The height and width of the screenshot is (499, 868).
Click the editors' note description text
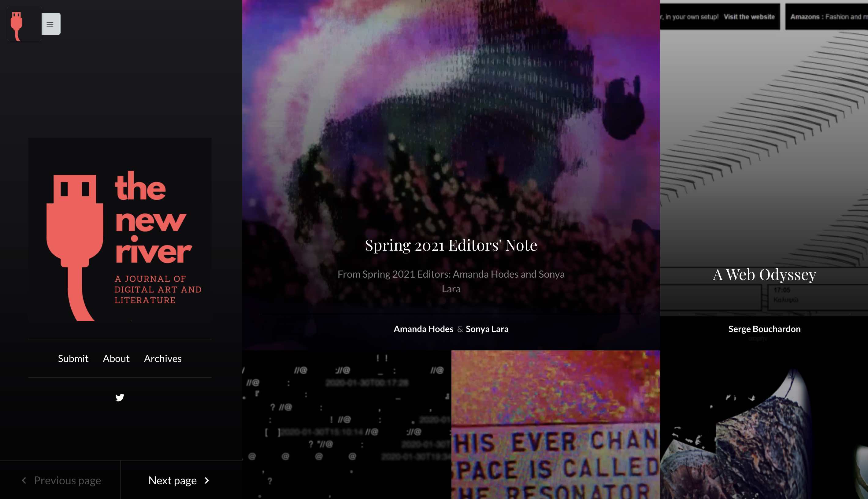click(x=451, y=281)
